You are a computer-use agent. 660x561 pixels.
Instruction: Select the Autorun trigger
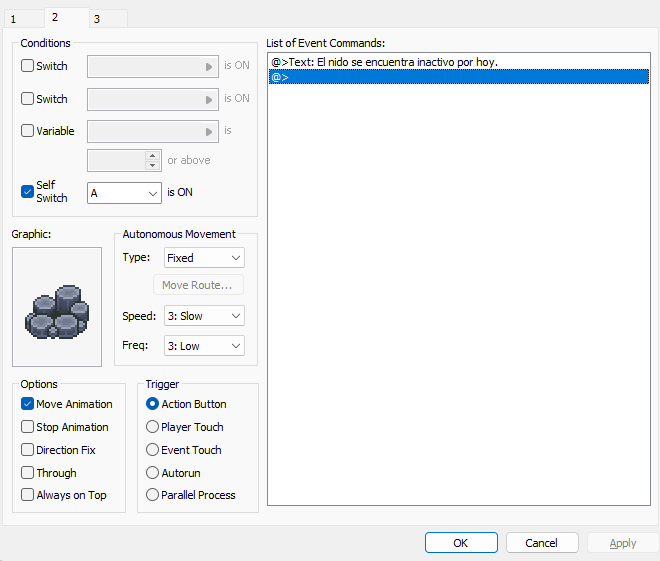[153, 473]
